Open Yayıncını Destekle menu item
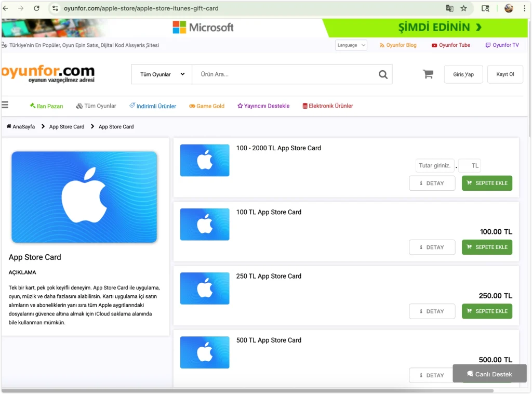The height and width of the screenshot is (394, 532). coord(263,106)
